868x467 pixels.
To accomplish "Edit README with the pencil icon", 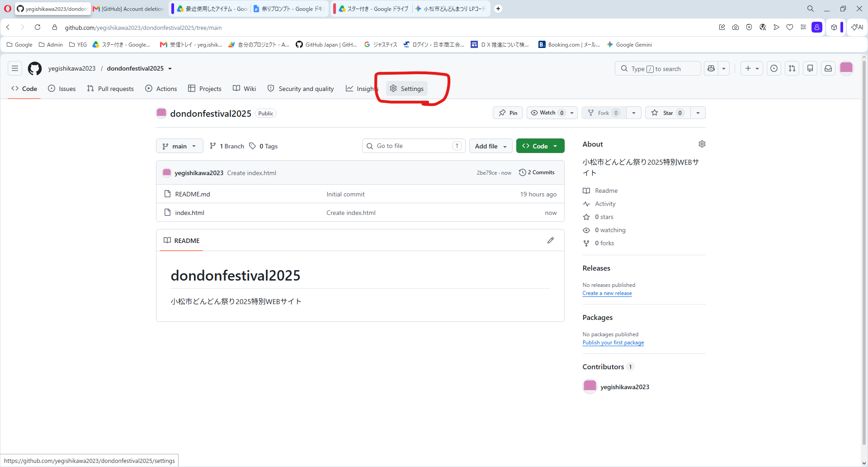I will coord(550,240).
